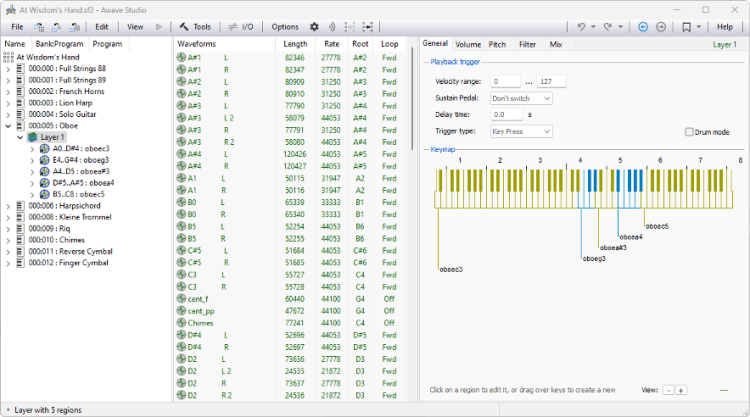Click the Redo arrow icon
The width and height of the screenshot is (750, 417).
[608, 26]
